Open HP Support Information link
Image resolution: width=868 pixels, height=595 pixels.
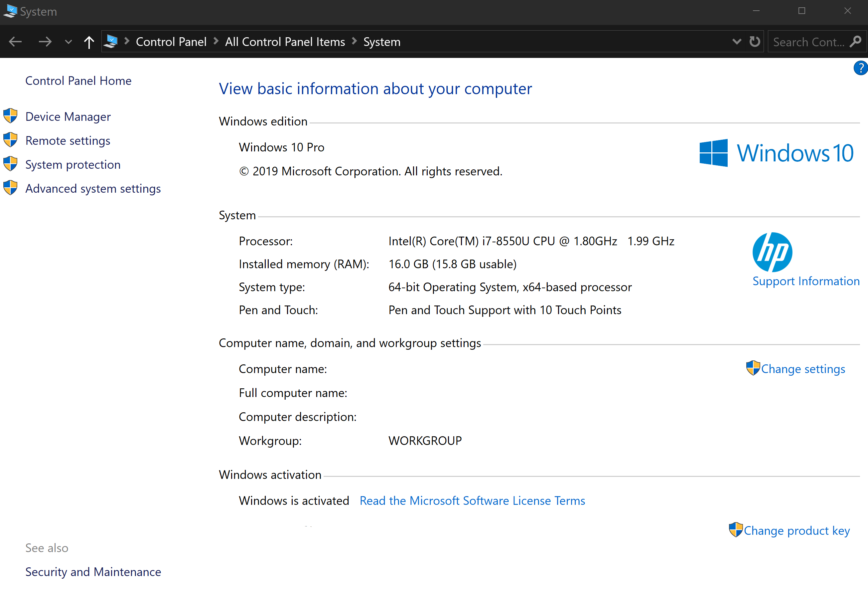click(806, 281)
